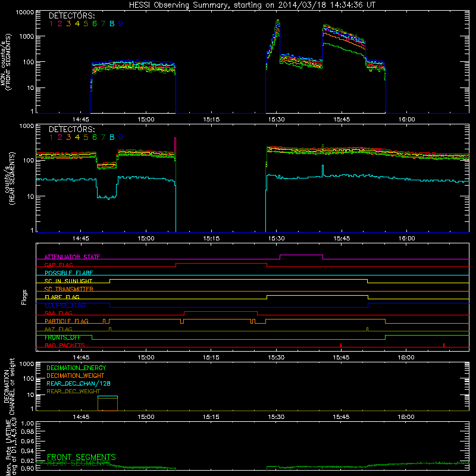Screen dimensions: 476x476
Task: Click the cyan decimation box near 14:50
Action: point(108,396)
